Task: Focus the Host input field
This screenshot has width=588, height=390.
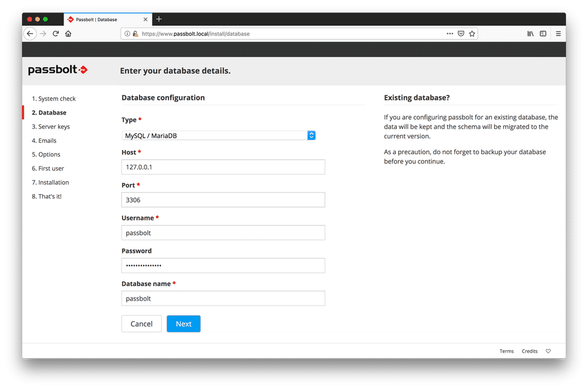Action: coord(223,167)
